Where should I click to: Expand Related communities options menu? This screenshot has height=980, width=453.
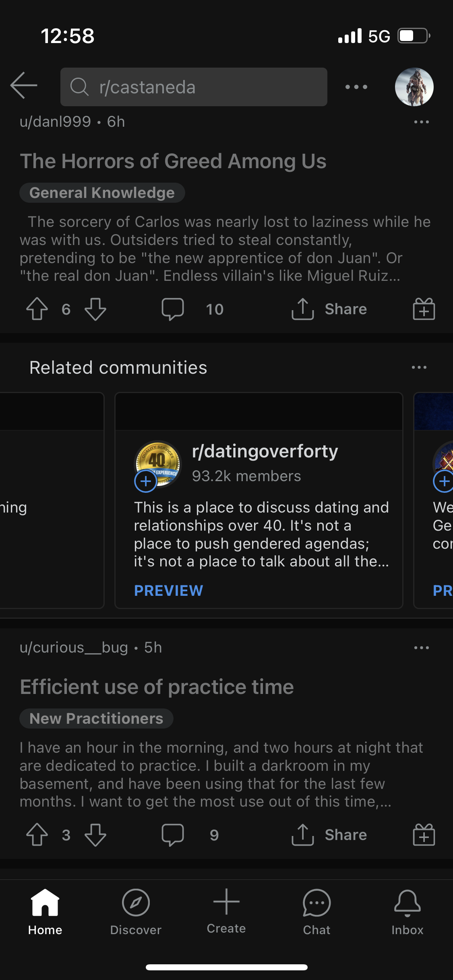tap(419, 367)
